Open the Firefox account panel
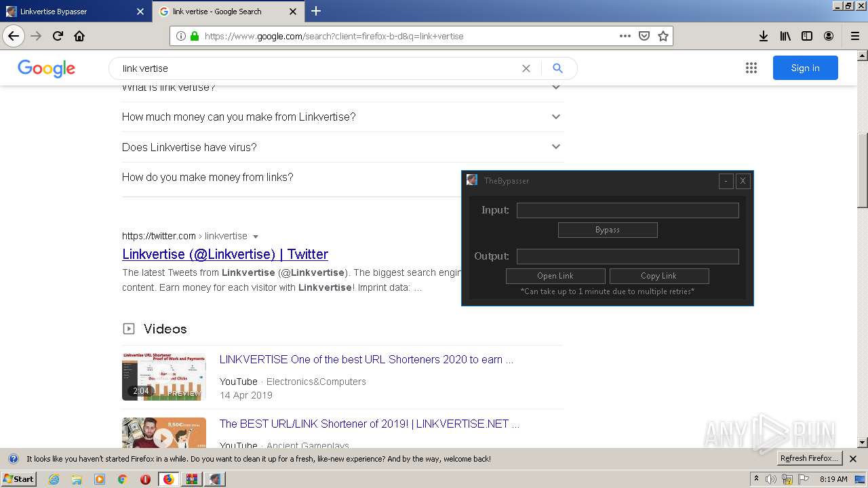This screenshot has height=488, width=868. point(829,36)
